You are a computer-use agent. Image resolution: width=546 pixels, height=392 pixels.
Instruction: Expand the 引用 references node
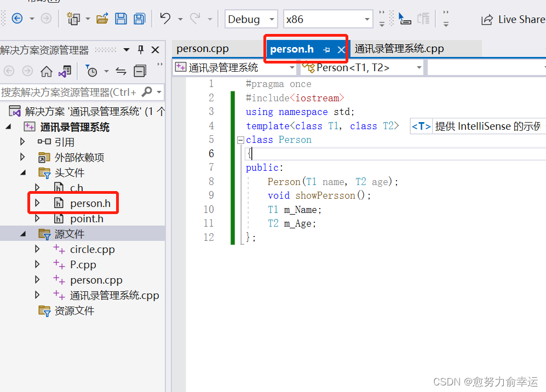tap(22, 142)
